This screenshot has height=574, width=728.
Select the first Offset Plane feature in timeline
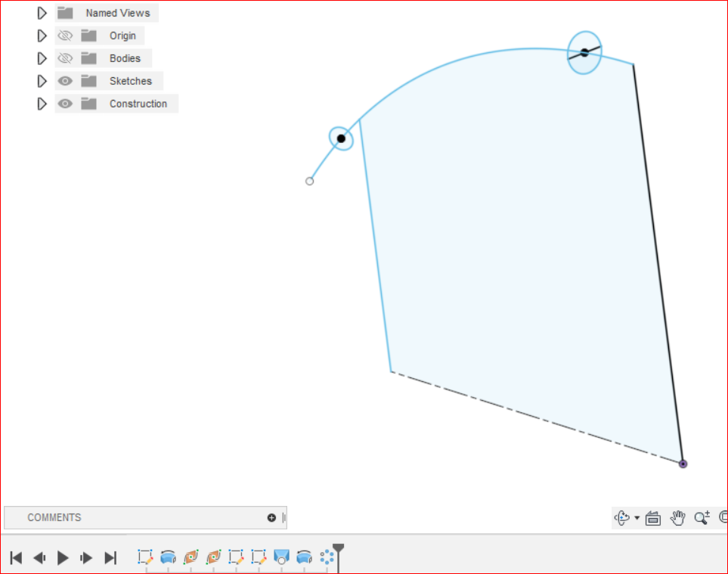point(191,557)
